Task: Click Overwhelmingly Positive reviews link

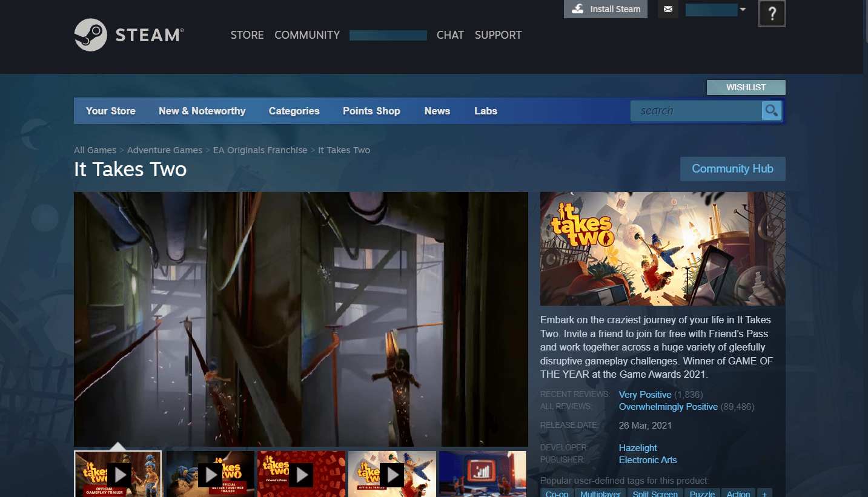Action: click(x=668, y=406)
